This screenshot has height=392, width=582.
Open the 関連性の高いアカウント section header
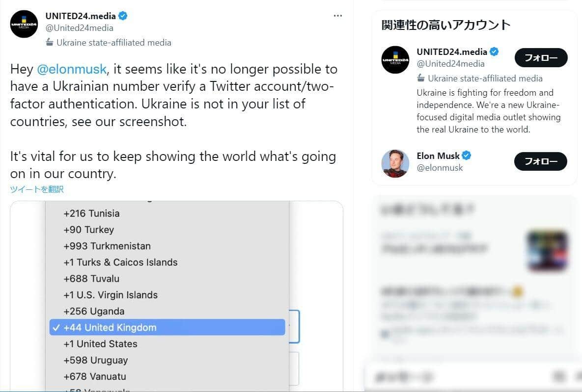pos(444,24)
